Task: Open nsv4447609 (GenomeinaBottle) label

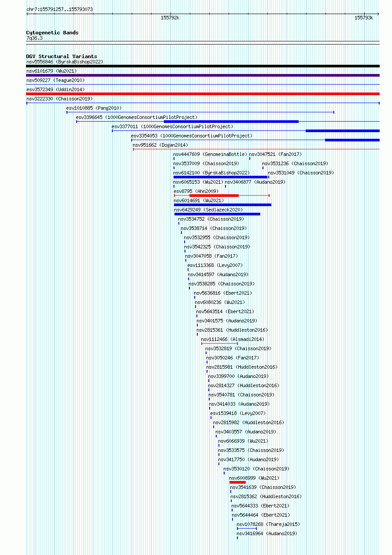Action: point(210,155)
